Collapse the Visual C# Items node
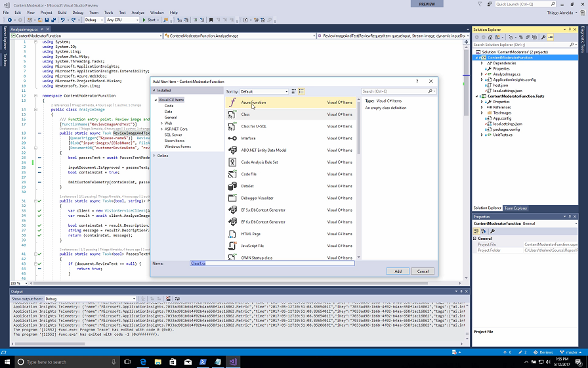The height and width of the screenshot is (368, 588). tap(156, 100)
